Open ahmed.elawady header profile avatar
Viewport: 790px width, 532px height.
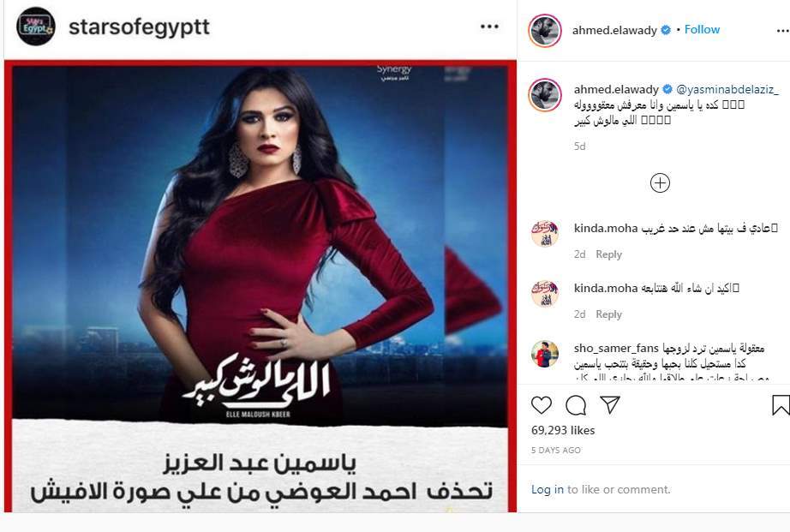(545, 31)
